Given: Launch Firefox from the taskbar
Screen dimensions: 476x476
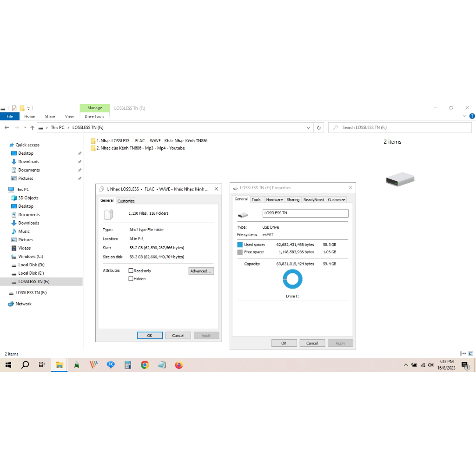Looking at the screenshot, I should pos(179,365).
